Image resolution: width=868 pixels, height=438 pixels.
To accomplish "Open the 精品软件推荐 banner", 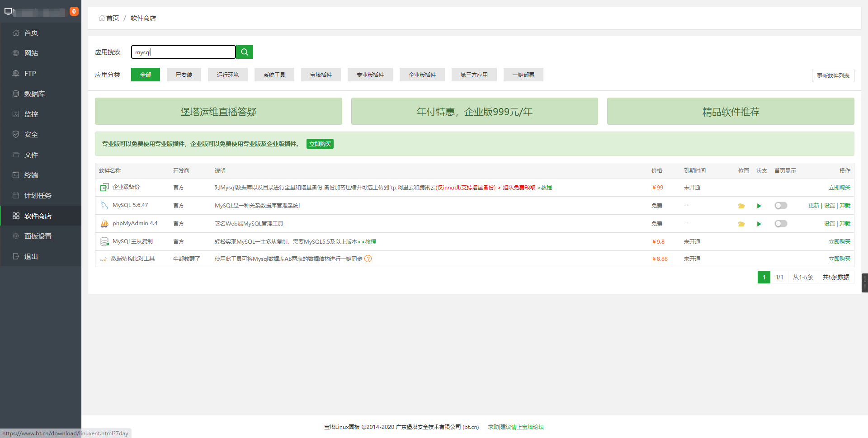I will [x=731, y=111].
